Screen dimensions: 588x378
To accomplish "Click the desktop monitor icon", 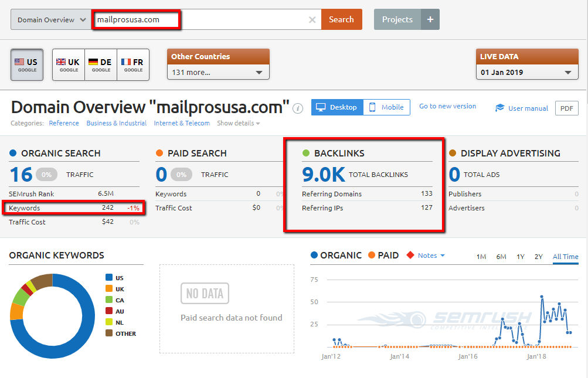I will pos(321,107).
